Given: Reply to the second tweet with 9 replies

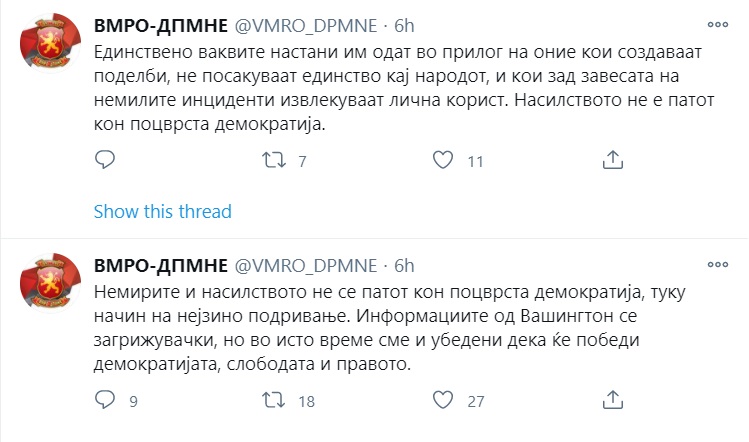Looking at the screenshot, I should 105,399.
